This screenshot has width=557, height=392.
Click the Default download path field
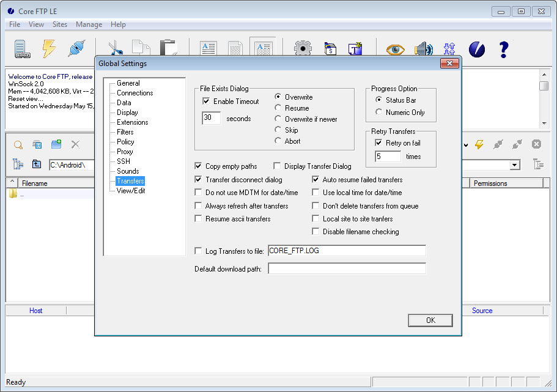tap(347, 268)
